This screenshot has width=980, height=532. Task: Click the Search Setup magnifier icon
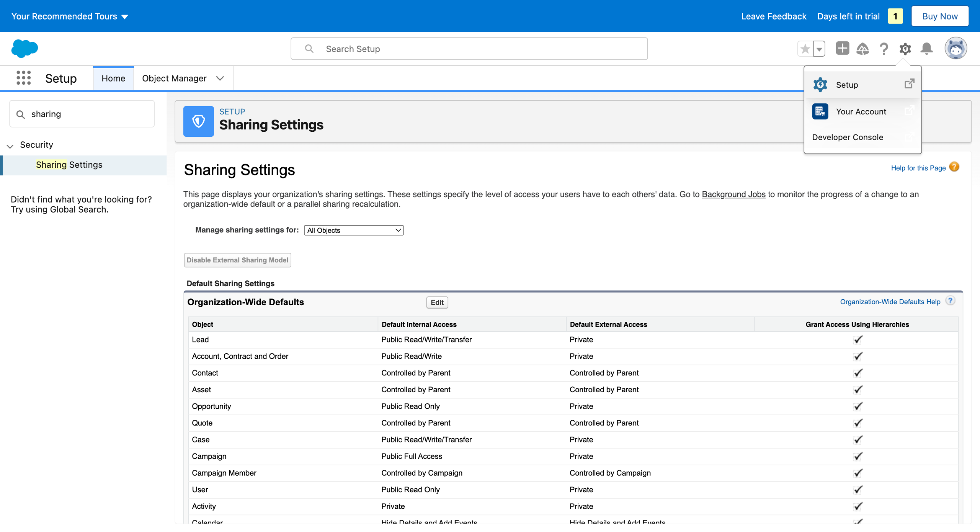[309, 49]
